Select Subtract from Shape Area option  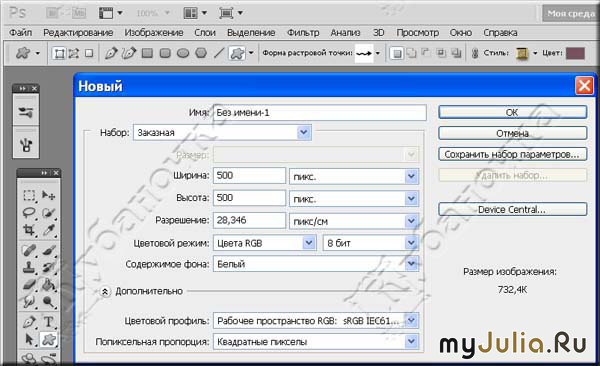tap(426, 53)
